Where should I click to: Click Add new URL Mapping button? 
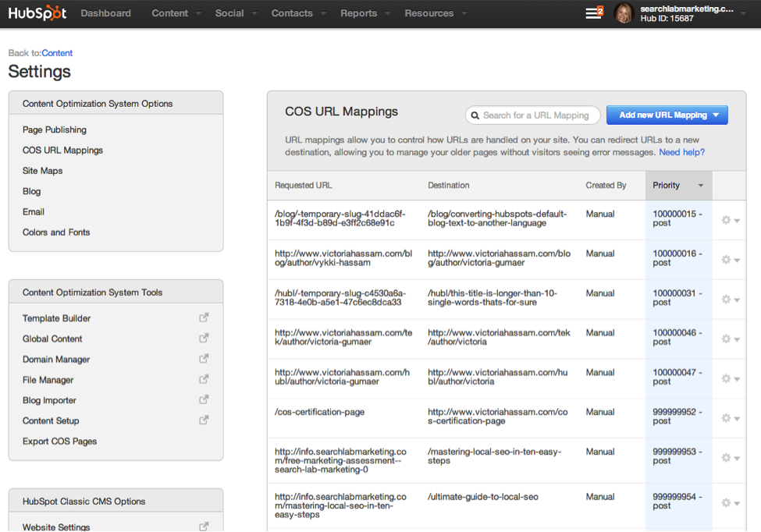click(667, 115)
